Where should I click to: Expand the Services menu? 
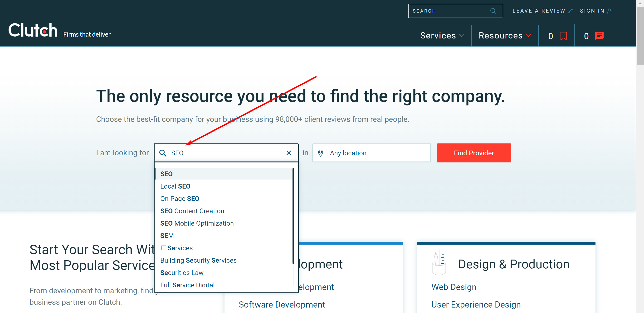442,35
